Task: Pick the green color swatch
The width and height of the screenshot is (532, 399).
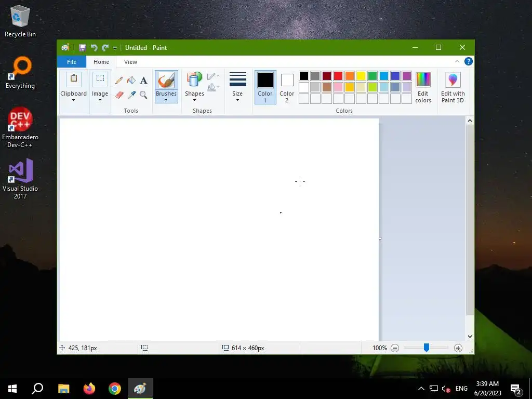Action: click(x=373, y=76)
